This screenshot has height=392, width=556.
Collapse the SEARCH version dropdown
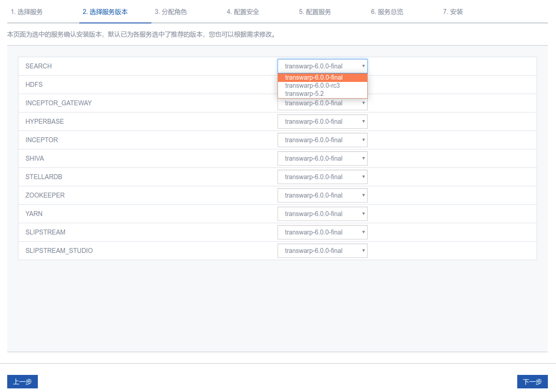click(323, 66)
